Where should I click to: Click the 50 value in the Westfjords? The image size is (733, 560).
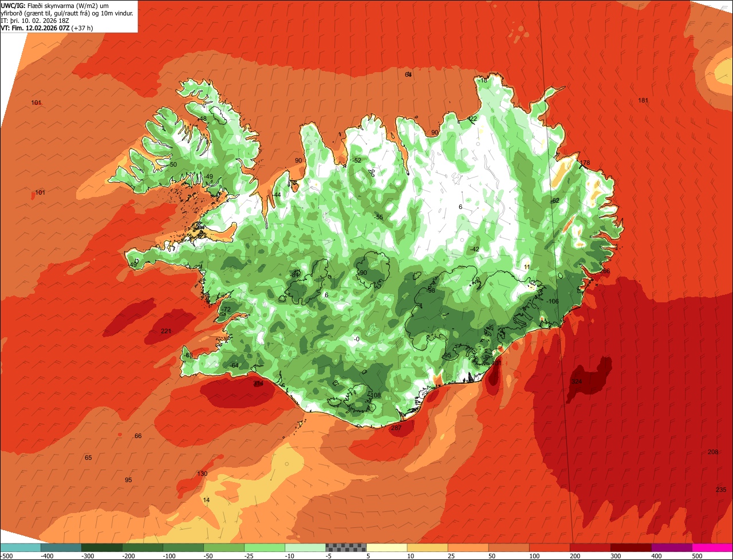pos(174,164)
